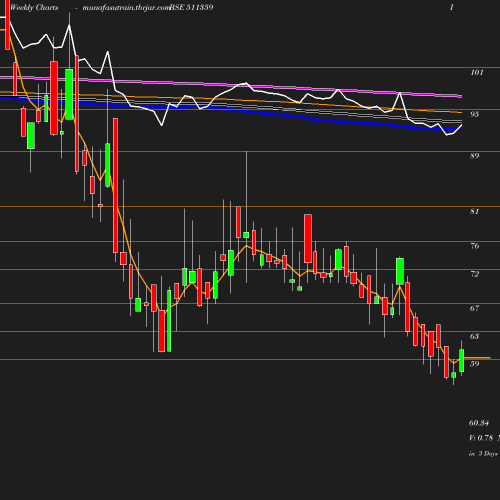This screenshot has height=500, width=500.
Task: Click the 59 price axis label
Action: (x=475, y=364)
